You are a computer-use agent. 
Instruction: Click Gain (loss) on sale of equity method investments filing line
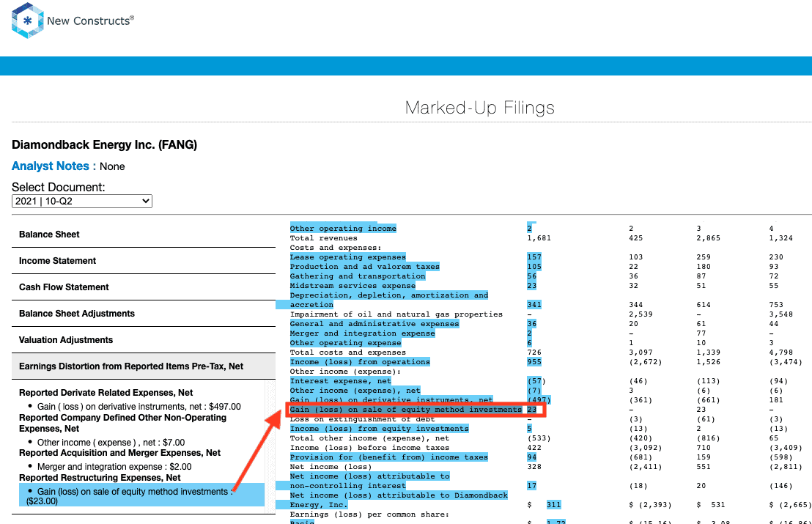coord(406,410)
